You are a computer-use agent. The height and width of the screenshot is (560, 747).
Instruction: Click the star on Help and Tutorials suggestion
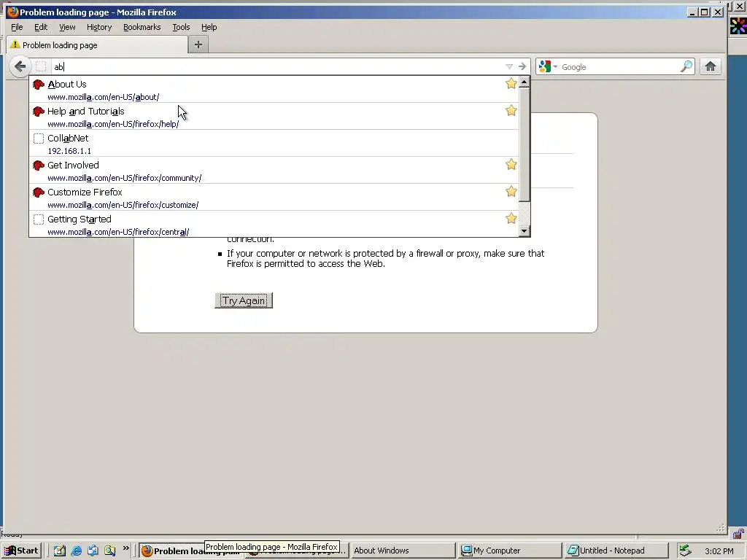(x=511, y=111)
